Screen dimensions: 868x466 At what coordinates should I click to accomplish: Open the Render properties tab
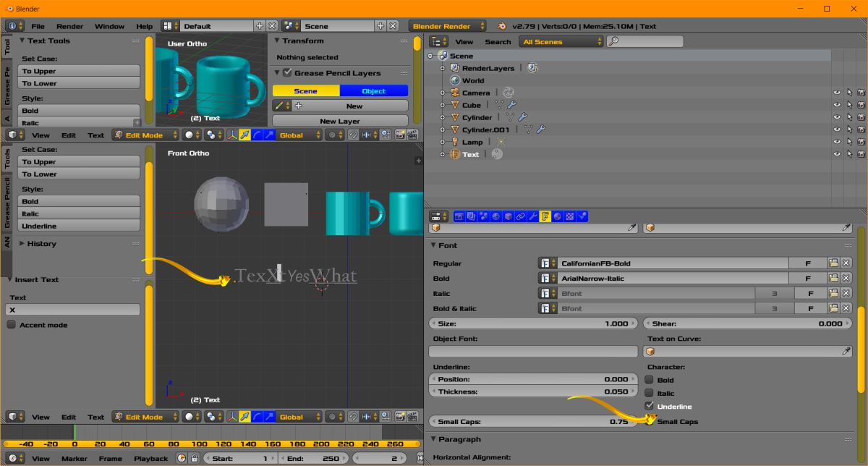[459, 216]
